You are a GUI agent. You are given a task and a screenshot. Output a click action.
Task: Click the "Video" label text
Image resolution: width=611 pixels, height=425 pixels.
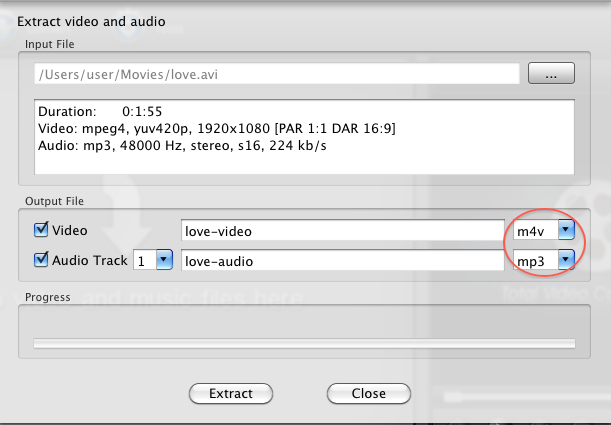click(69, 230)
